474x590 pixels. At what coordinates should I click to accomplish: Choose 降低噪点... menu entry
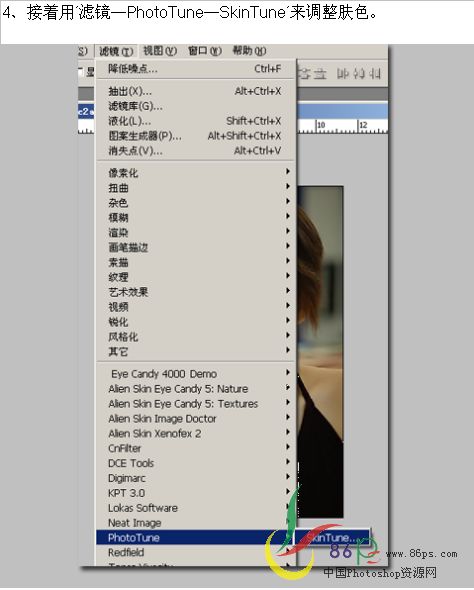click(196, 69)
